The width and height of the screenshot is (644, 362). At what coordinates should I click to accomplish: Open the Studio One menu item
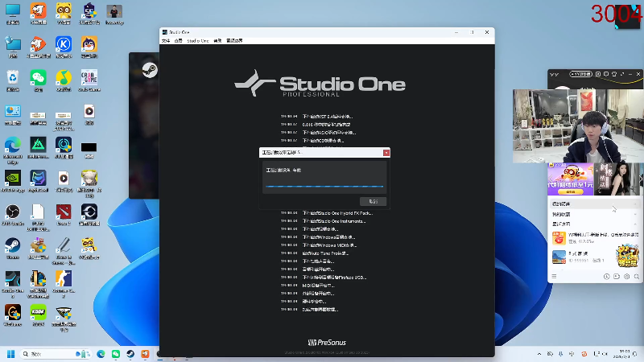198,41
